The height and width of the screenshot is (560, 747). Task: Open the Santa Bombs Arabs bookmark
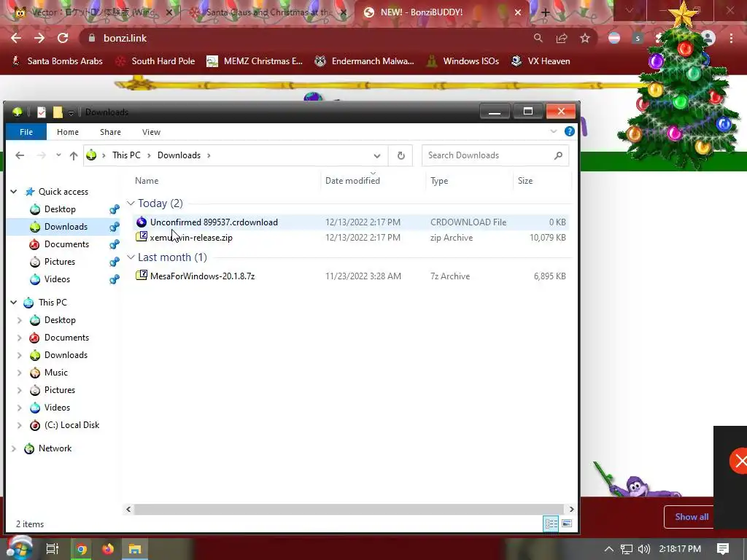[57, 61]
